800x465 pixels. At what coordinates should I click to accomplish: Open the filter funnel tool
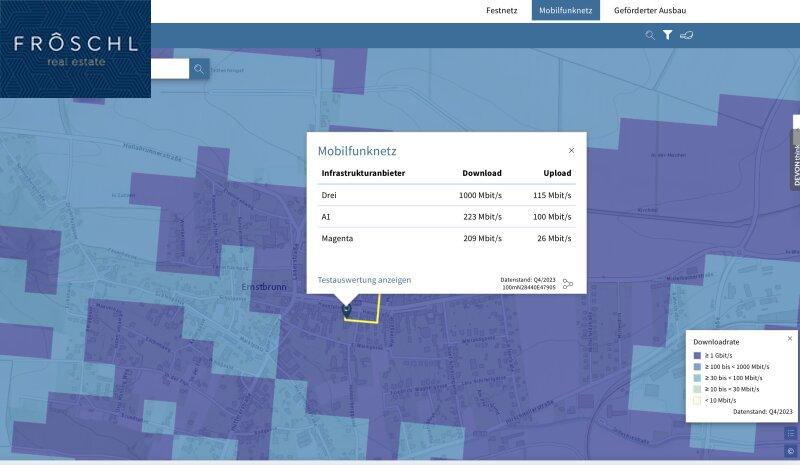coord(668,35)
